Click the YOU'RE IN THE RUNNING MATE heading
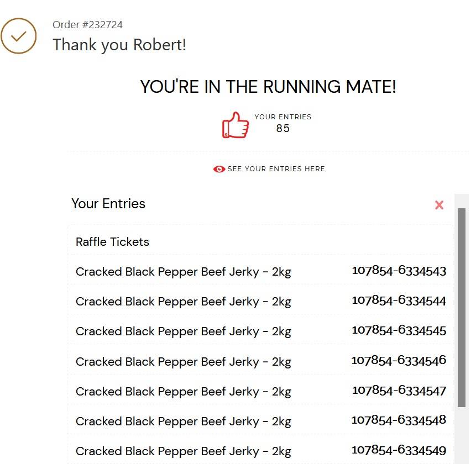The width and height of the screenshot is (476, 464). tap(268, 87)
